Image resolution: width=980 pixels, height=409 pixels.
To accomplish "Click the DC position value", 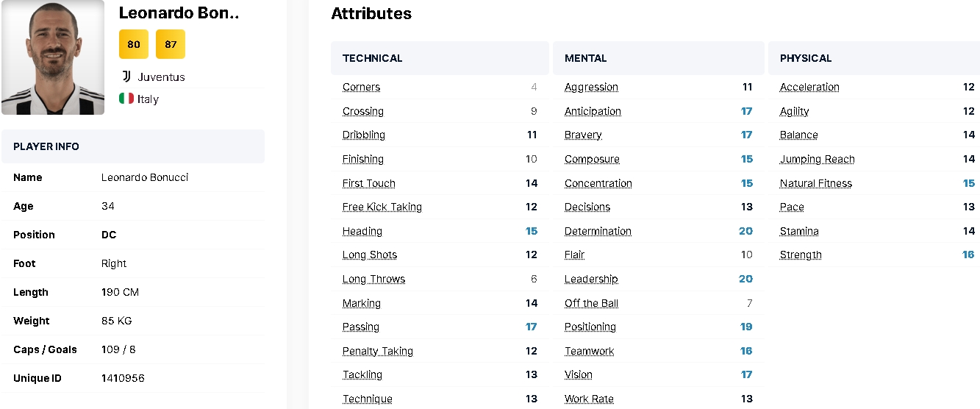I will [109, 235].
